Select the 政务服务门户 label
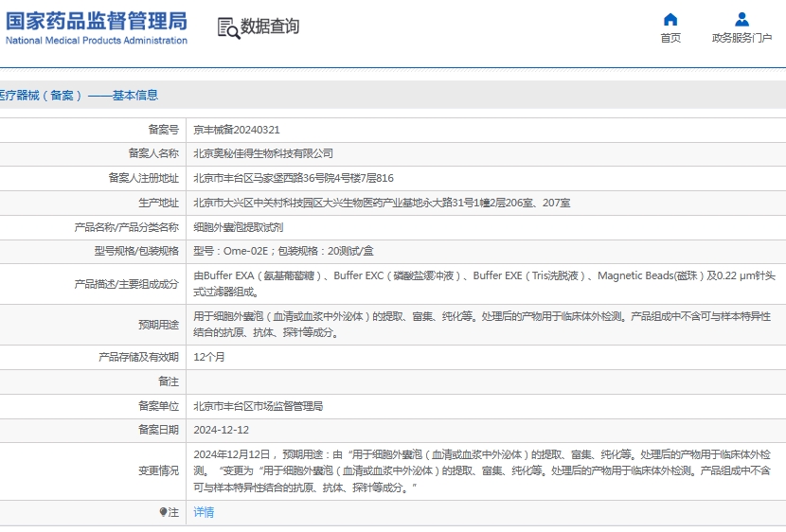This screenshot has height=532, width=786. coord(741,38)
